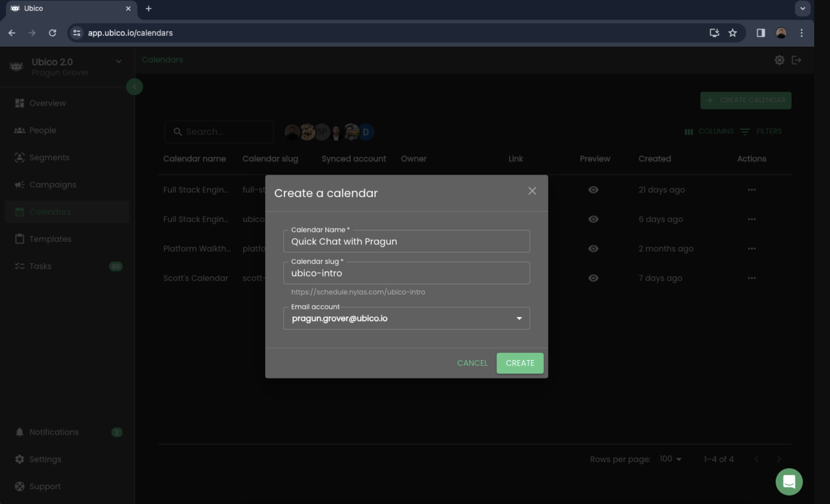Open Tasks in the sidebar
The height and width of the screenshot is (504, 830).
click(67, 266)
